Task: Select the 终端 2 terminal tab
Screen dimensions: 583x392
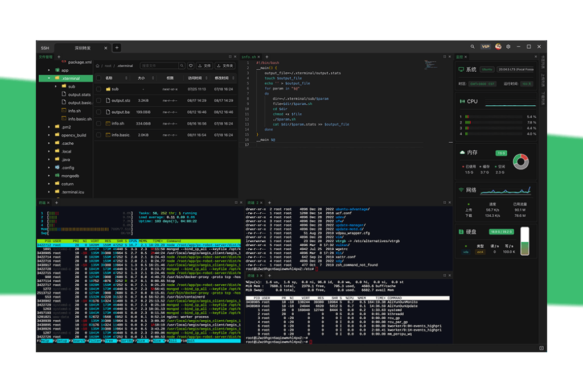Action: tap(253, 203)
